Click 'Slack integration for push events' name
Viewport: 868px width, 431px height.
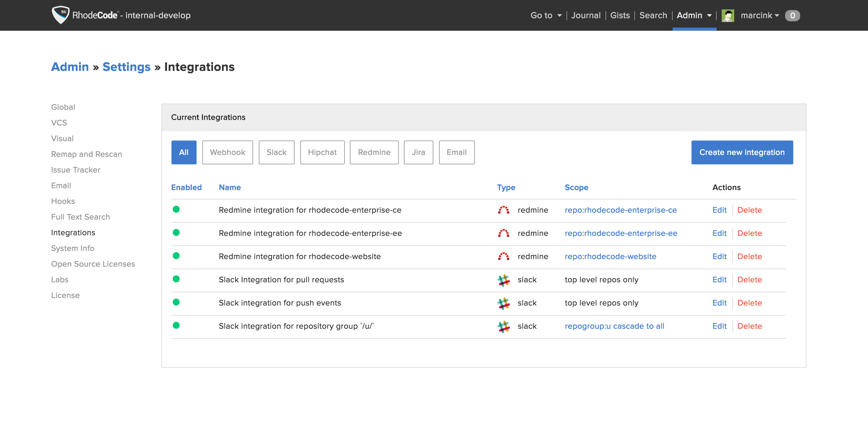point(280,303)
